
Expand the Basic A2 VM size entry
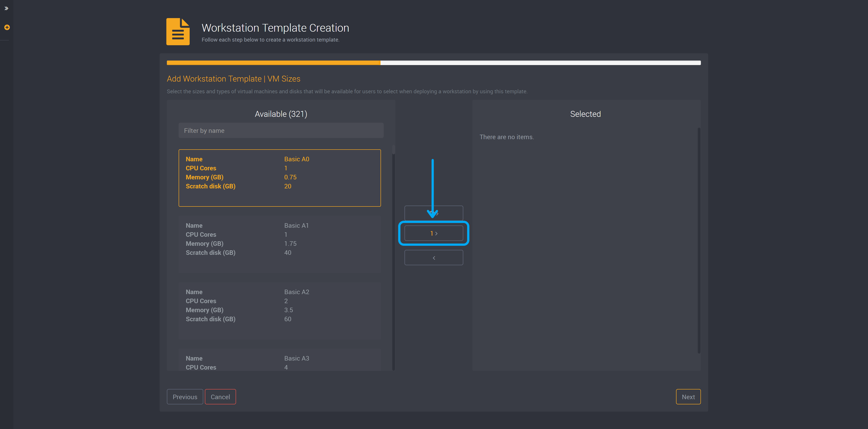pyautogui.click(x=280, y=307)
